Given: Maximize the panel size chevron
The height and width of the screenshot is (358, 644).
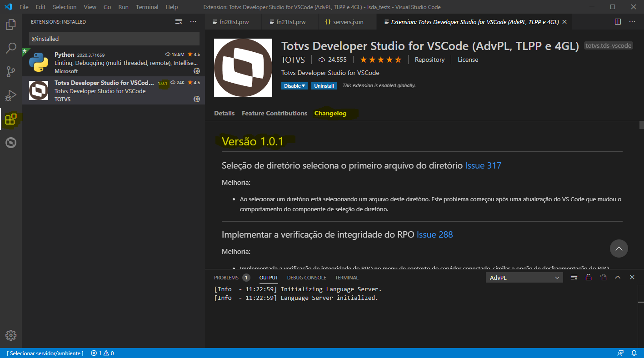Looking at the screenshot, I should tap(618, 277).
